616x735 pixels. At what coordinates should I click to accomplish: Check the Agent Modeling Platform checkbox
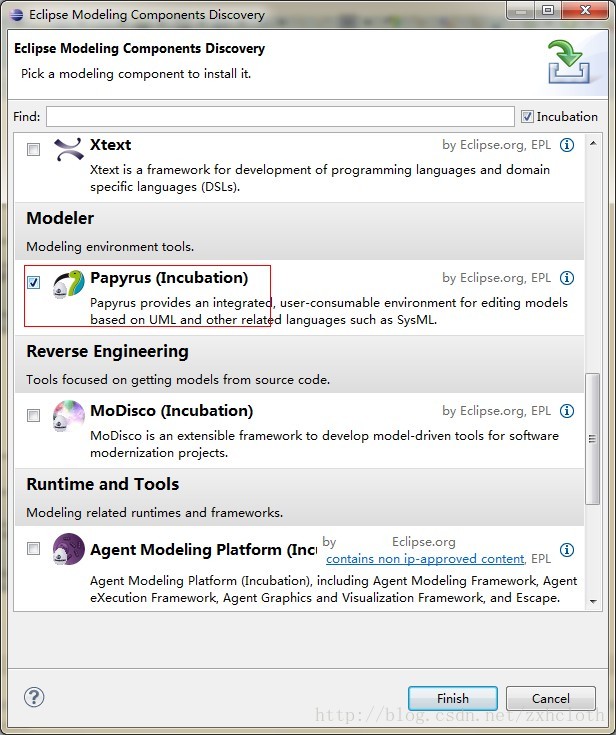pyautogui.click(x=33, y=548)
